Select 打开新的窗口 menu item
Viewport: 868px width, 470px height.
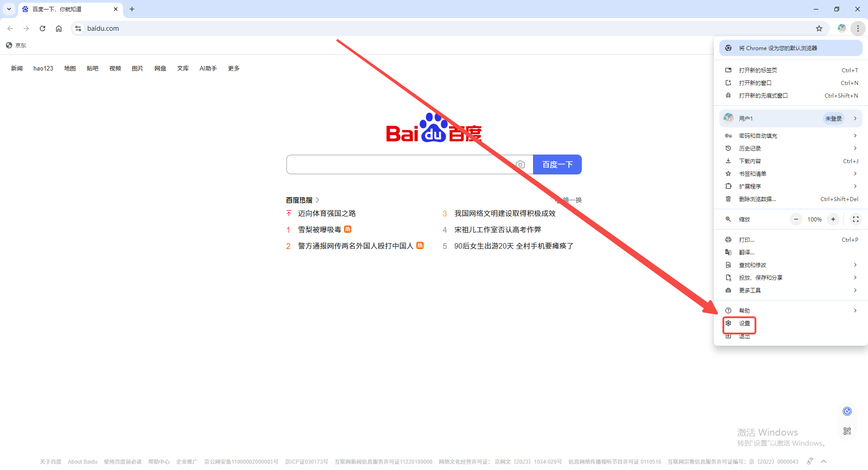pyautogui.click(x=791, y=83)
